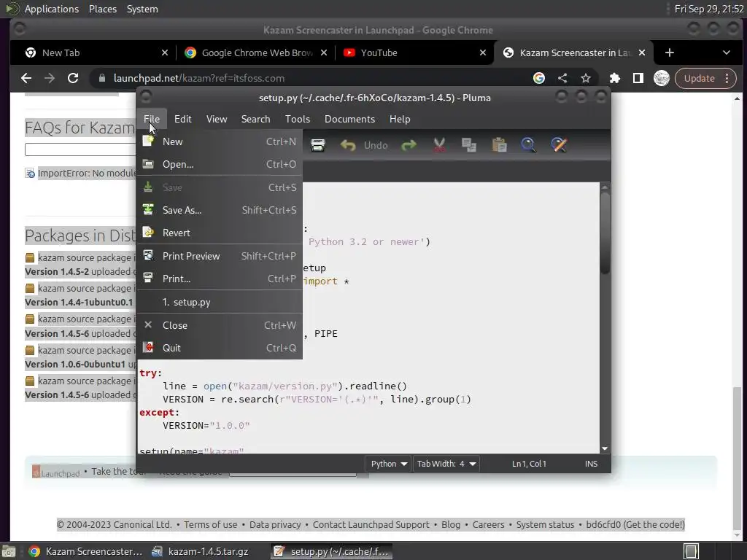Screen dimensions: 747x560
Task: Click Chrome's back arrow button
Action: (26, 78)
